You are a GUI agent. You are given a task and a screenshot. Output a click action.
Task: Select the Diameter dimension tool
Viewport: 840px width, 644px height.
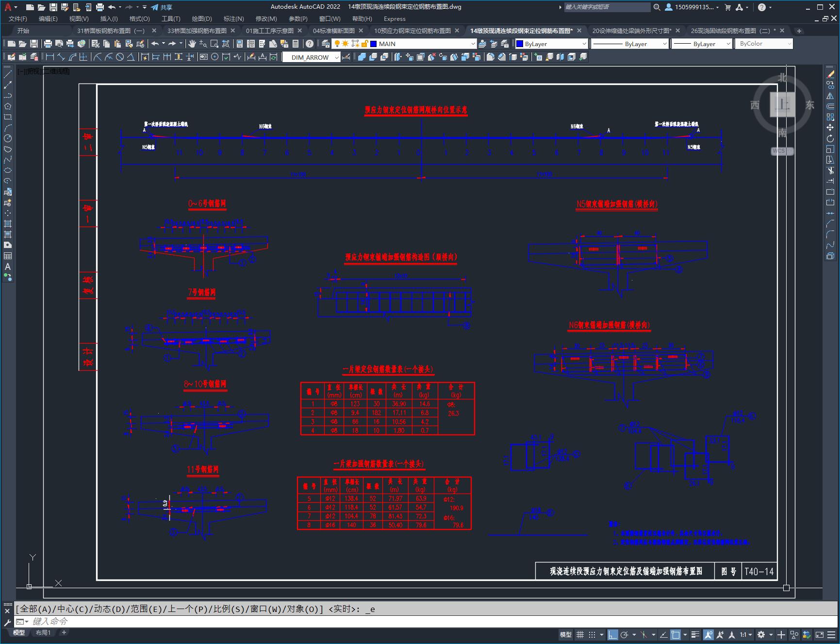(x=120, y=57)
